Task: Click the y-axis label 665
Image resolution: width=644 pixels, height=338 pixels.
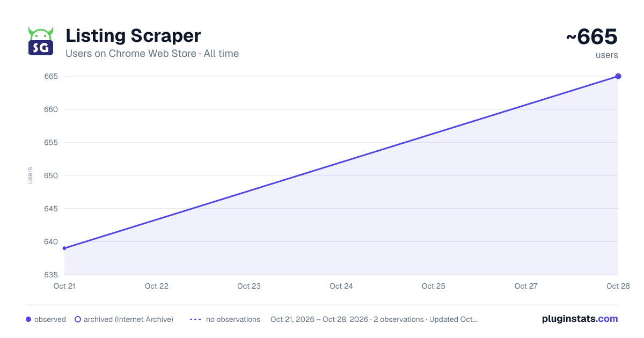Action: click(50, 76)
